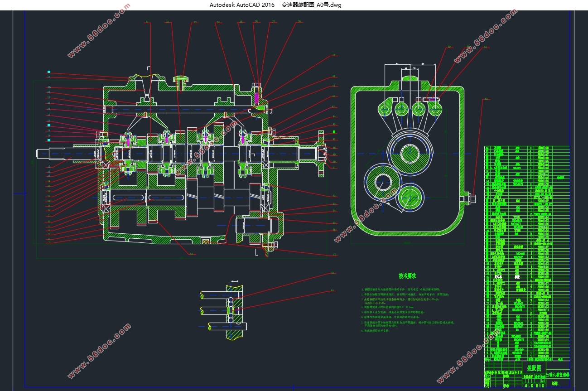Click the BSQ01 drawing number cell
This screenshot has width=588, height=391.
pos(555,384)
